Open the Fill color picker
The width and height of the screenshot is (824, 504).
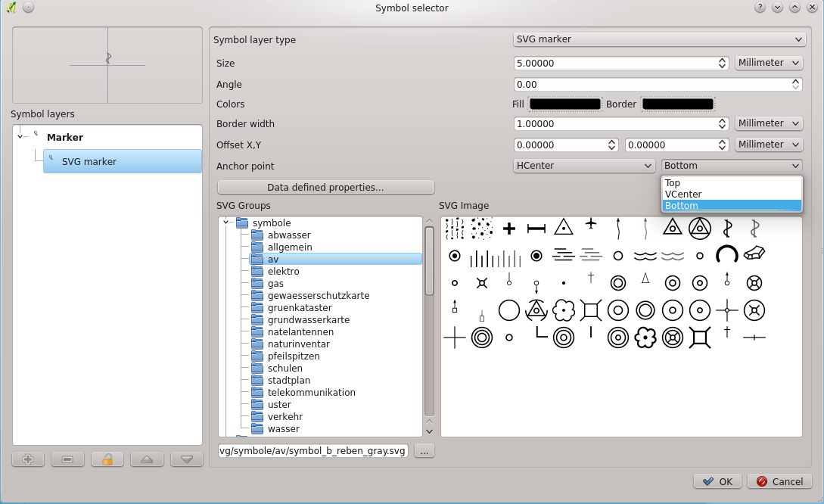point(565,104)
